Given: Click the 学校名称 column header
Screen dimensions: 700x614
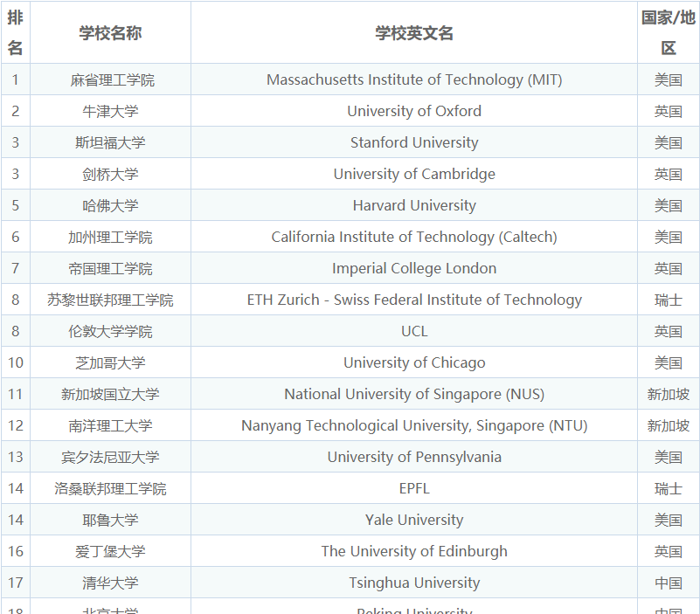Looking at the screenshot, I should (110, 32).
